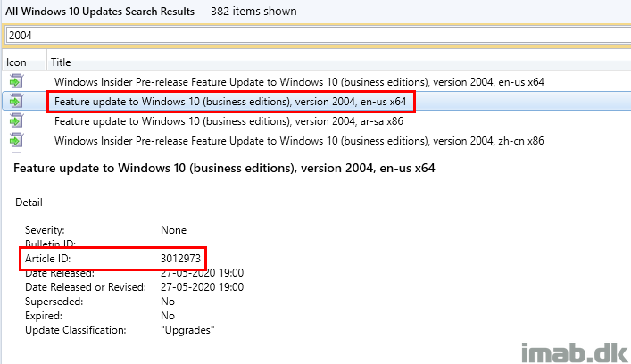
Task: Select Windows Insider Pre-release update zh-cn x86
Action: 299,141
